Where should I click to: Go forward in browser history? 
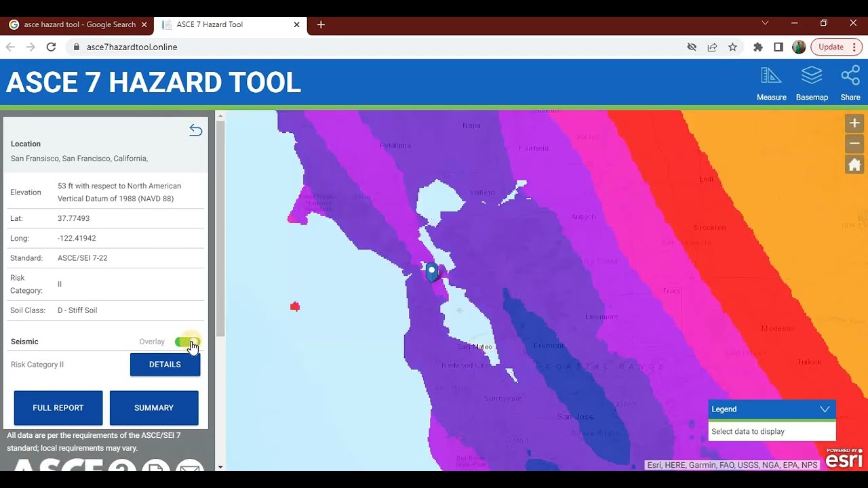[x=31, y=47]
